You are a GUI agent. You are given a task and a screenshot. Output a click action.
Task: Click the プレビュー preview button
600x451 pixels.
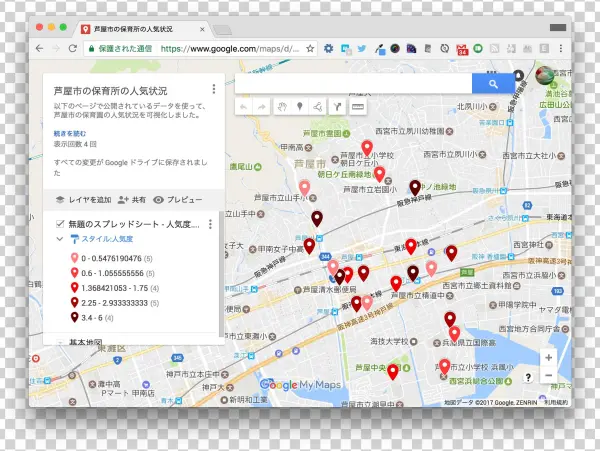pos(178,200)
